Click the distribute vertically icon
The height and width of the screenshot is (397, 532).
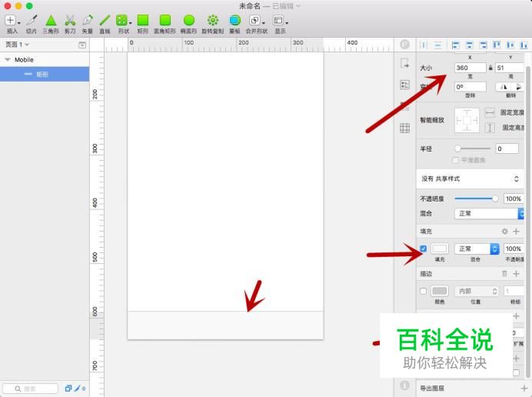point(438,45)
